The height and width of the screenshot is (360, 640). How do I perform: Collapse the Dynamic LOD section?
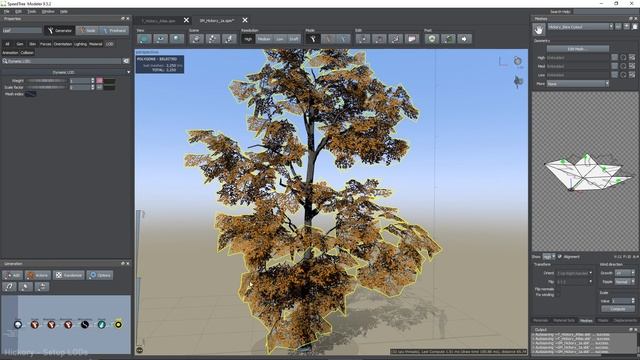click(x=129, y=72)
